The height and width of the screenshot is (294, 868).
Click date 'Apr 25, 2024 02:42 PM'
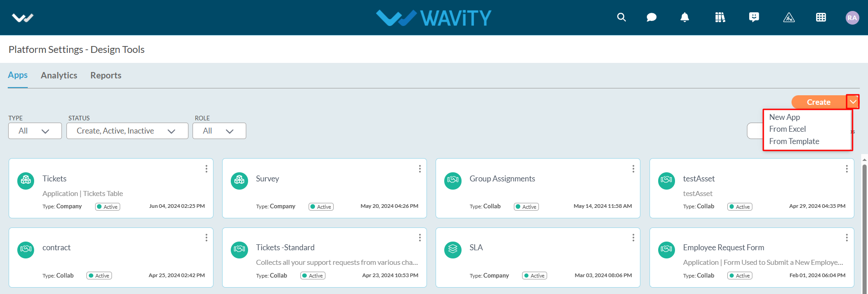click(x=177, y=275)
